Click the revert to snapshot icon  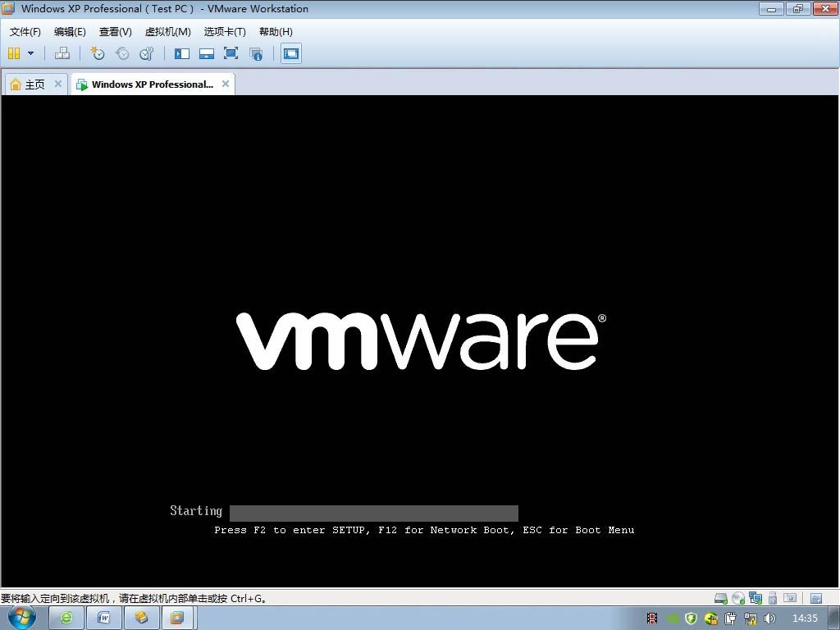click(122, 53)
